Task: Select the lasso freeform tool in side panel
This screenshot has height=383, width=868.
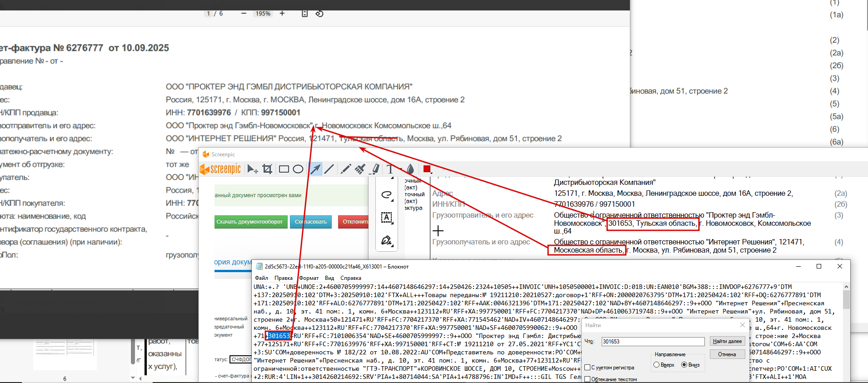Action: point(387,194)
